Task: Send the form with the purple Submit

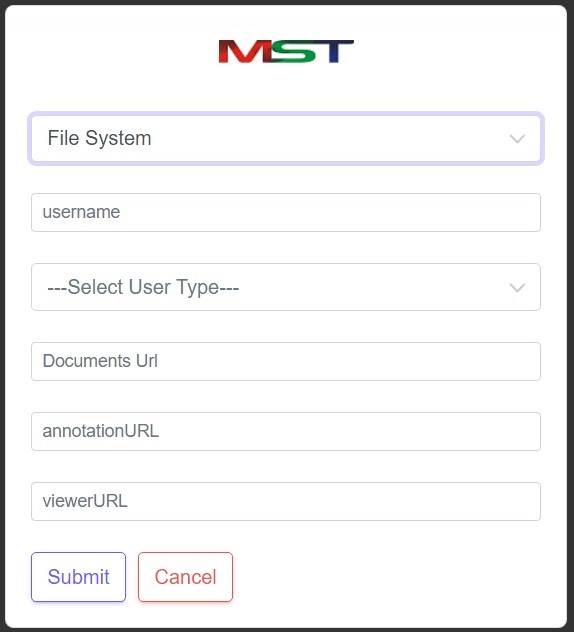Action: [79, 577]
